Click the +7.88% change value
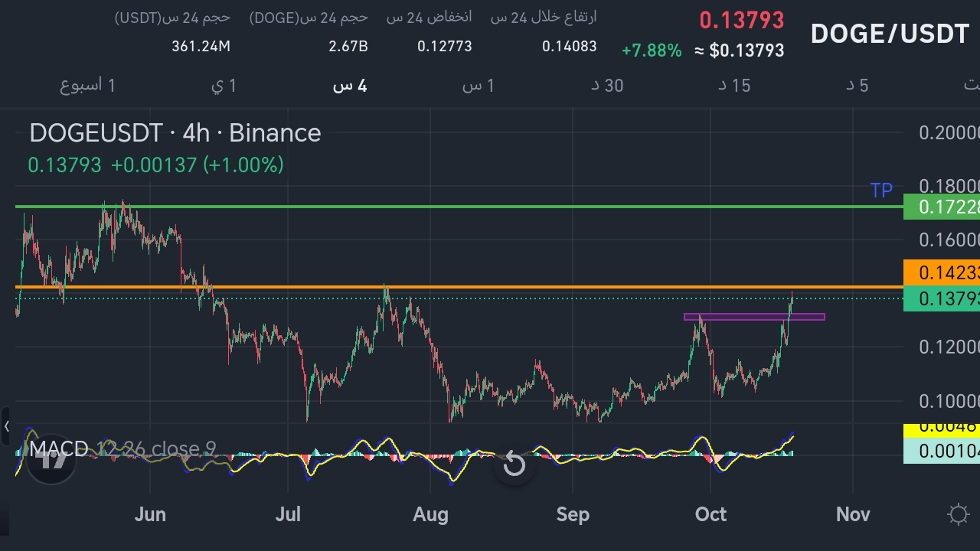The height and width of the screenshot is (551, 980). click(x=652, y=51)
